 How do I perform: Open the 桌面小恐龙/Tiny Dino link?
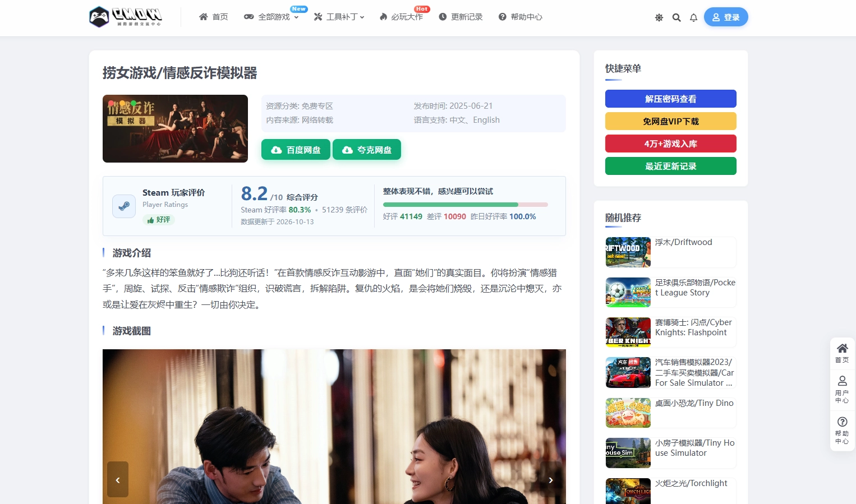pyautogui.click(x=694, y=403)
